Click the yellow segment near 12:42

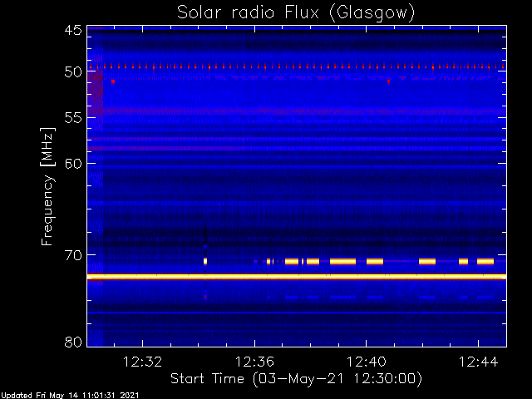(x=427, y=261)
